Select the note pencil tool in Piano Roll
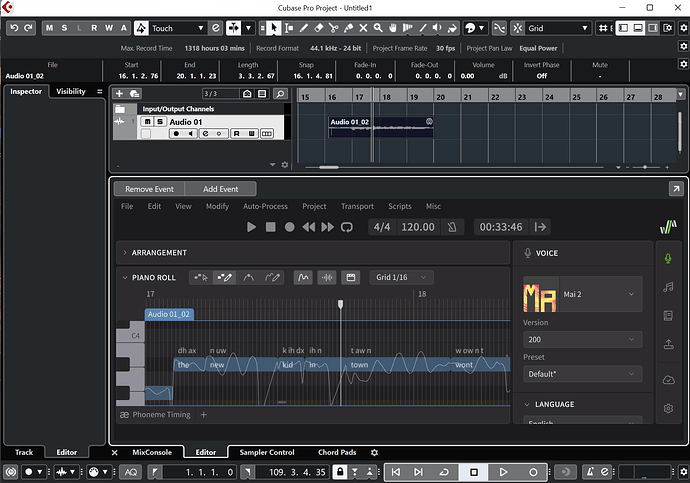690x483 pixels. click(225, 278)
